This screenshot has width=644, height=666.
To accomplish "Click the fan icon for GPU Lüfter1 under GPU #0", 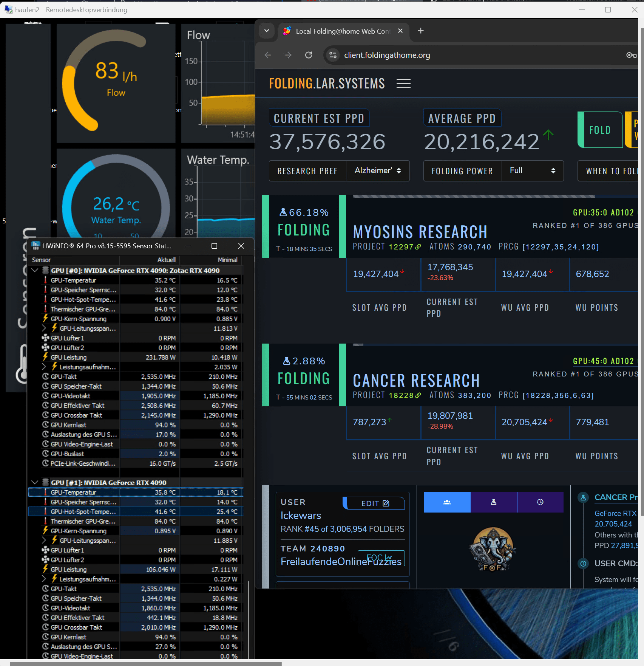I will point(45,338).
